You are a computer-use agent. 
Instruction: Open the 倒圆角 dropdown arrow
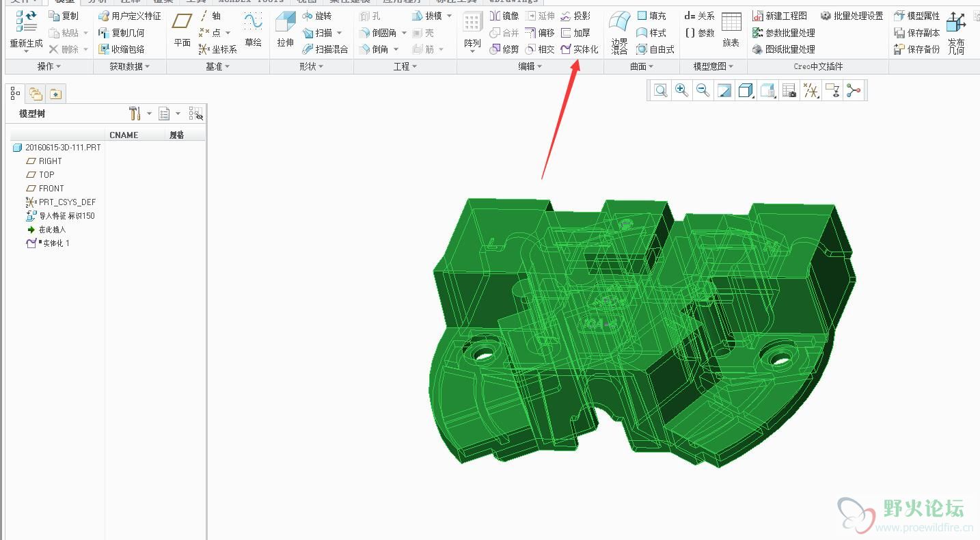(404, 33)
